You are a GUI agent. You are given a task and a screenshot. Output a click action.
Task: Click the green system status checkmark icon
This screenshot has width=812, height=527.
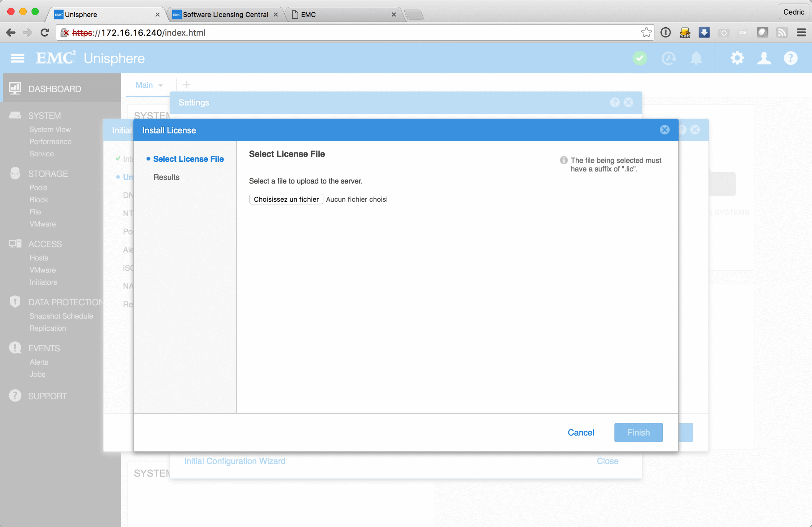point(640,58)
